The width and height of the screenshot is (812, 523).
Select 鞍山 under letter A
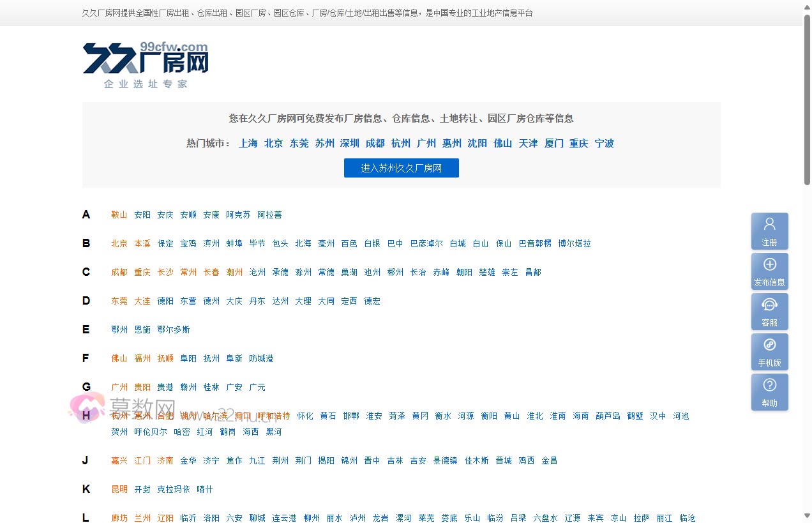pyautogui.click(x=119, y=215)
